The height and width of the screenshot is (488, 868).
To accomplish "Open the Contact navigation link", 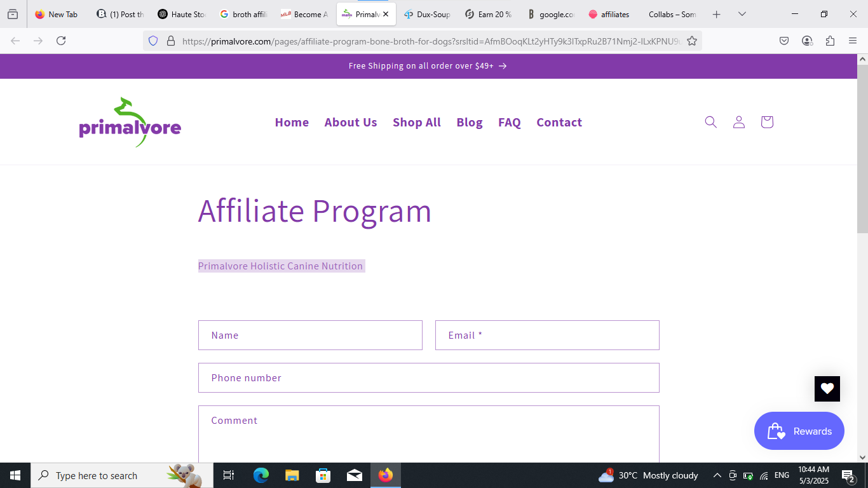I will click(x=559, y=122).
